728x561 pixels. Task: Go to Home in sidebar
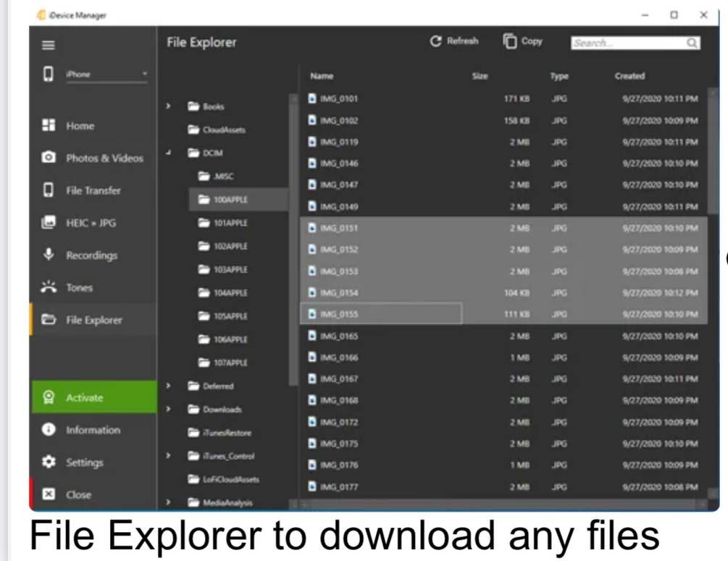(94, 126)
